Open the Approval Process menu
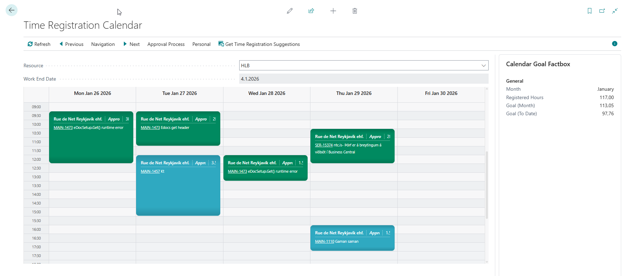 tap(166, 44)
